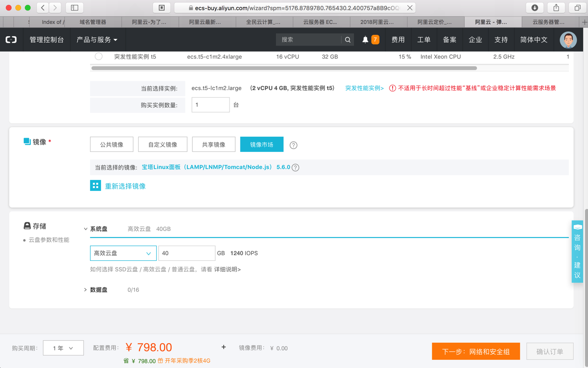The height and width of the screenshot is (368, 588).
Task: Open the 产品与服务 dropdown menu
Action: pos(97,40)
